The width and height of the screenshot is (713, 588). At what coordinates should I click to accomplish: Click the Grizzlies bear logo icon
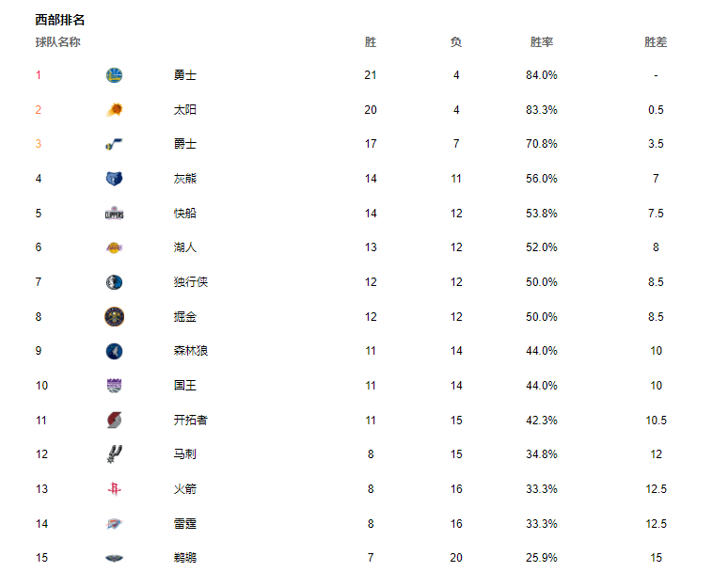(x=114, y=179)
